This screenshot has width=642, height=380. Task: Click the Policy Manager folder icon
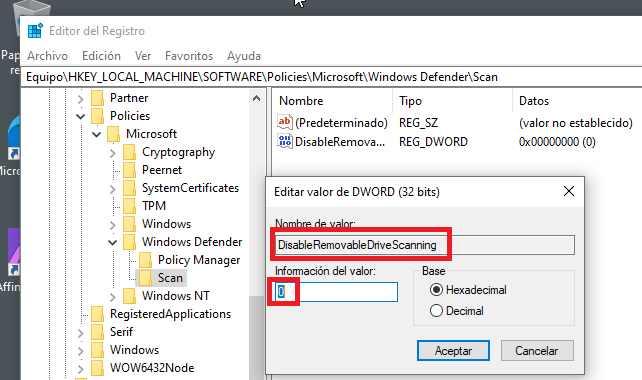click(145, 260)
